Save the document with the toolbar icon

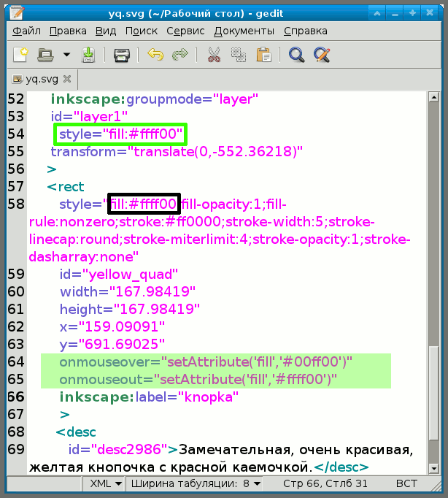coord(88,55)
